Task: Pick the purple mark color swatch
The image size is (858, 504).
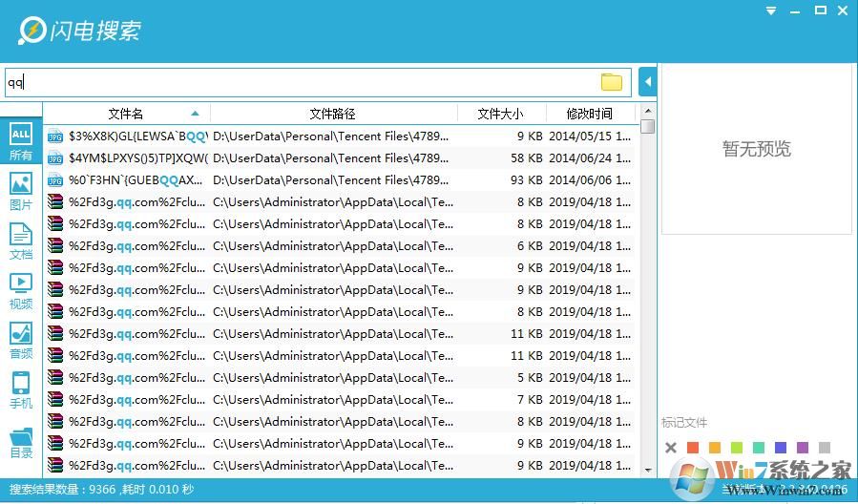Action: click(x=803, y=448)
